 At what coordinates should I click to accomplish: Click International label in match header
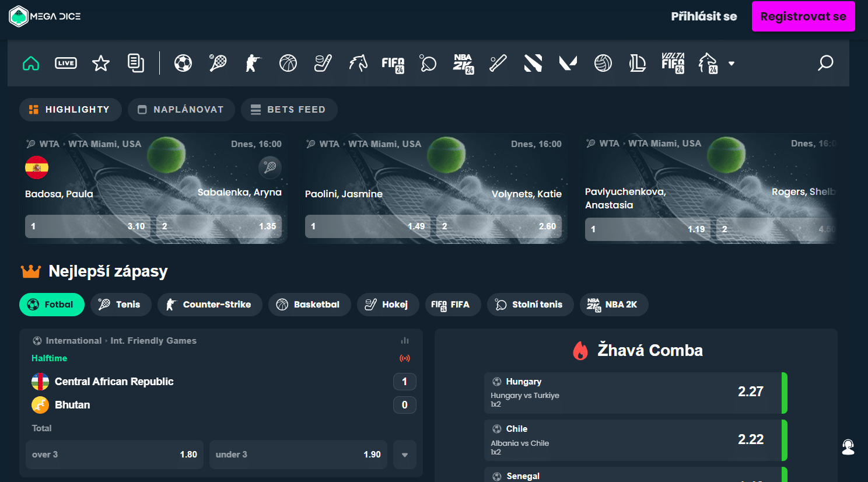pyautogui.click(x=73, y=341)
